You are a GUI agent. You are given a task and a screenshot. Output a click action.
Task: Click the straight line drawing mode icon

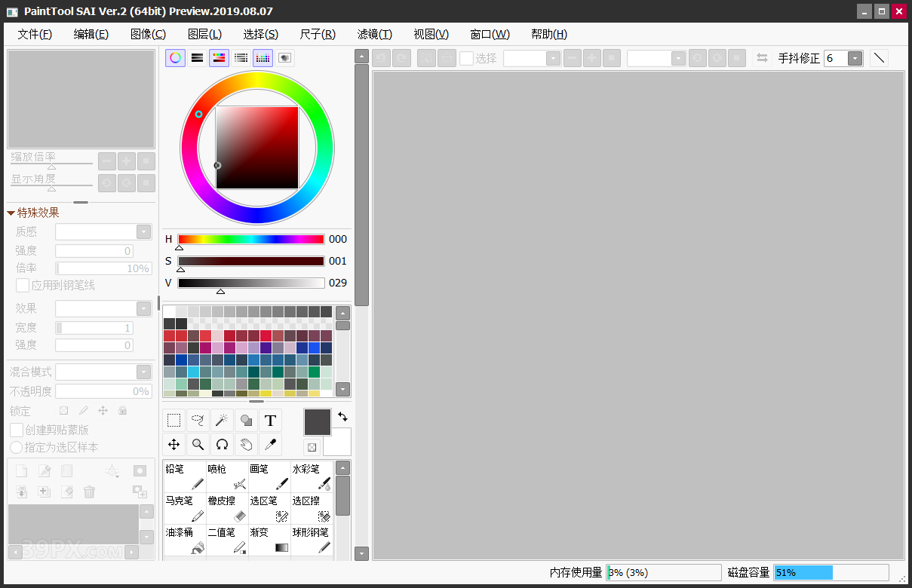879,58
